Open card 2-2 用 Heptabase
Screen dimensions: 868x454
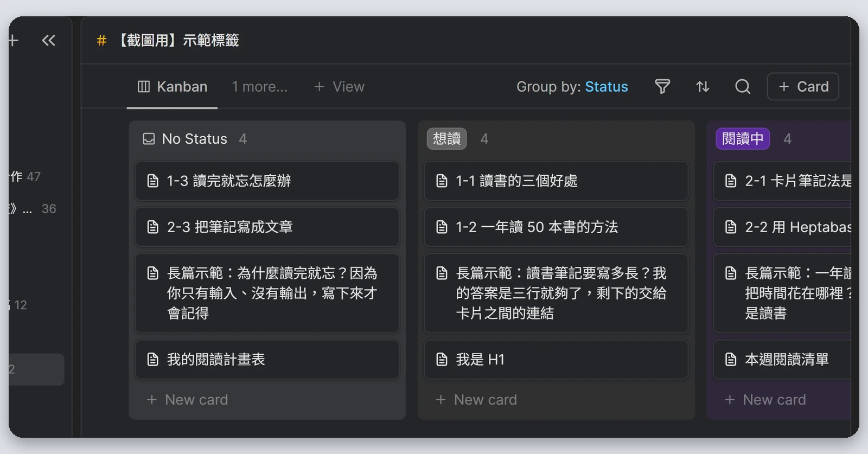[x=782, y=227]
